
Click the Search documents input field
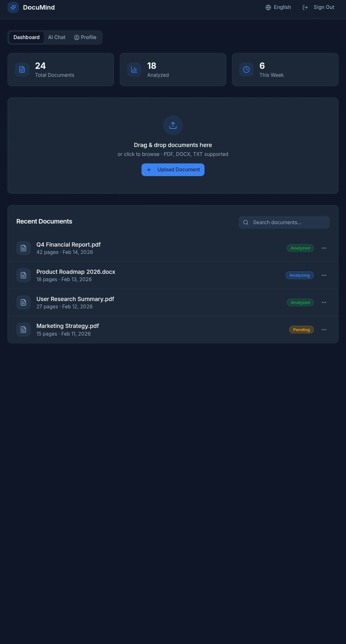[284, 222]
